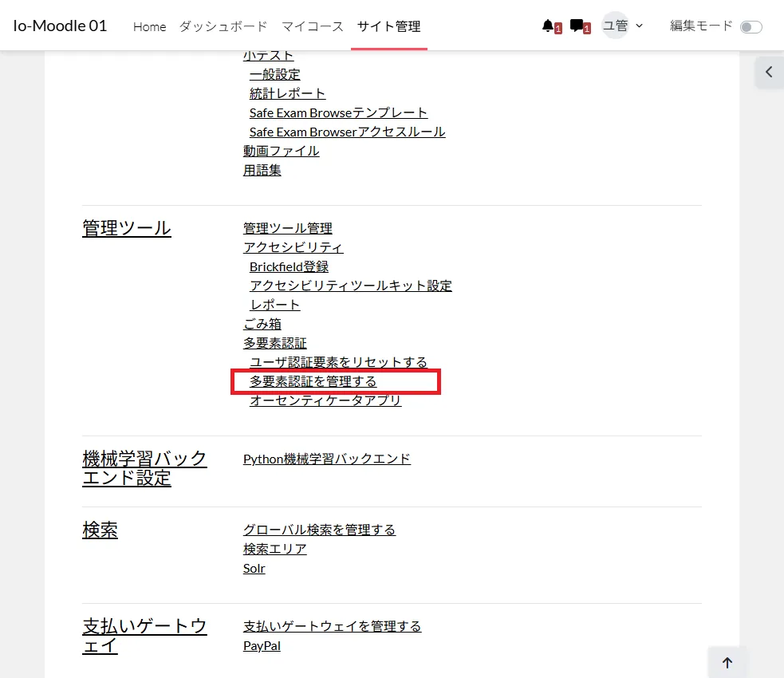Open the 管理ツール管理 link
The image size is (784, 678).
[287, 228]
